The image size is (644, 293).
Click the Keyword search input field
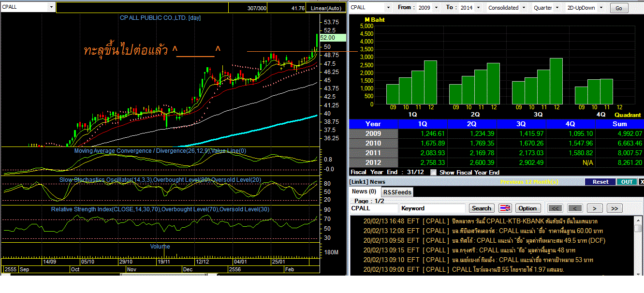point(433,208)
